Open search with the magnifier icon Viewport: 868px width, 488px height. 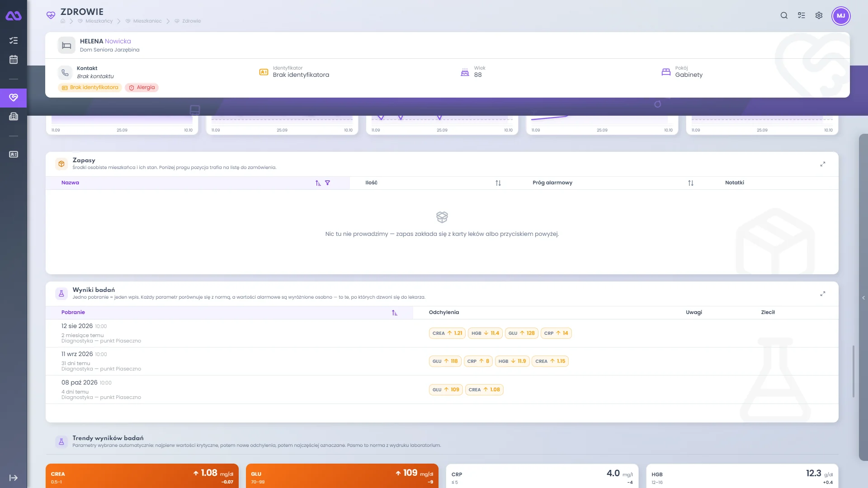(x=784, y=15)
